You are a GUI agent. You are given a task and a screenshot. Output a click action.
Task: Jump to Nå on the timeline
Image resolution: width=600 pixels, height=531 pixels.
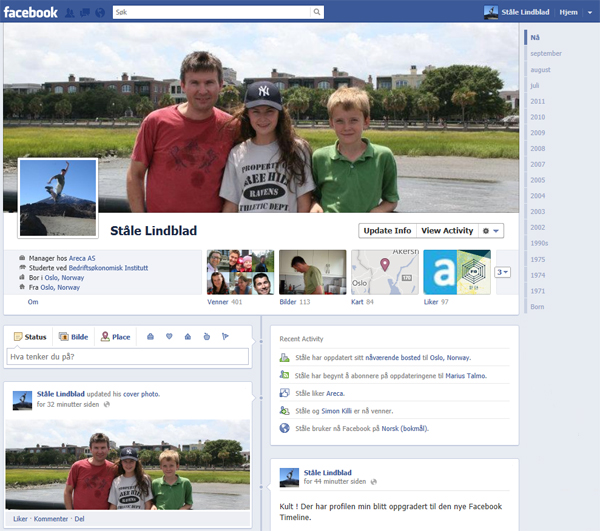(x=535, y=37)
